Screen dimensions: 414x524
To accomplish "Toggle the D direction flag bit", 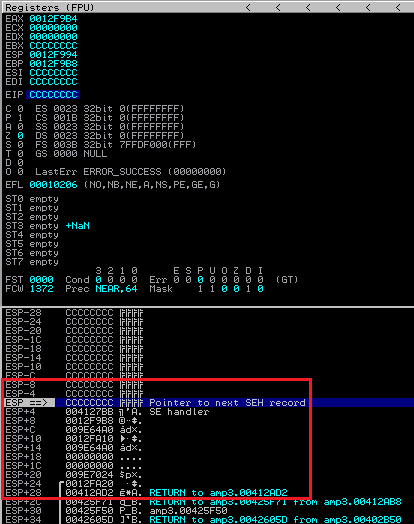I will click(x=20, y=163).
